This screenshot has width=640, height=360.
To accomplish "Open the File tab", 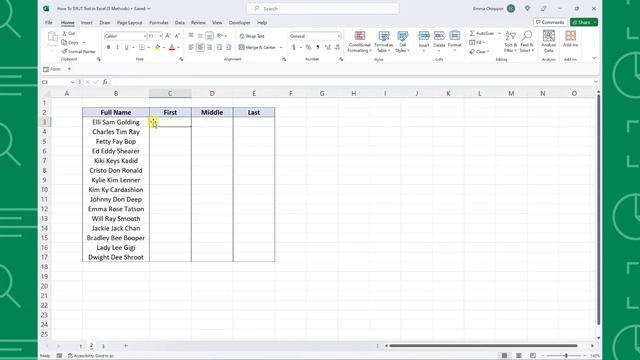I will click(x=49, y=22).
